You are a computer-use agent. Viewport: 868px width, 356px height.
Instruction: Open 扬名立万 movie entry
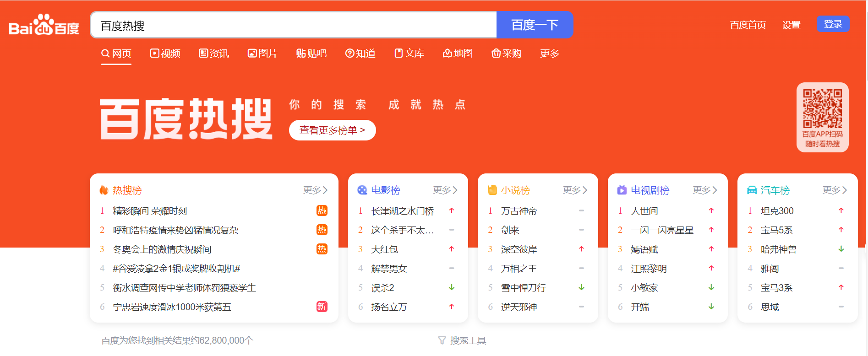pyautogui.click(x=389, y=307)
